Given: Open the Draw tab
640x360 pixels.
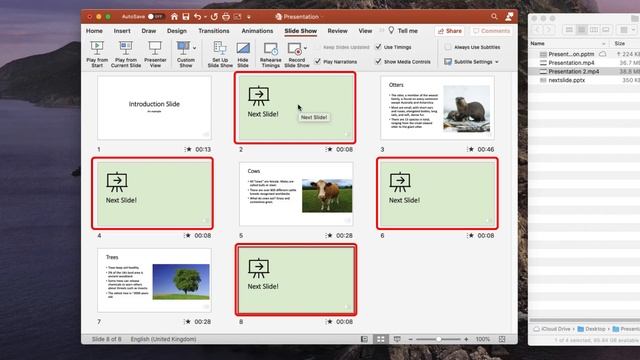Looking at the screenshot, I should tap(149, 31).
